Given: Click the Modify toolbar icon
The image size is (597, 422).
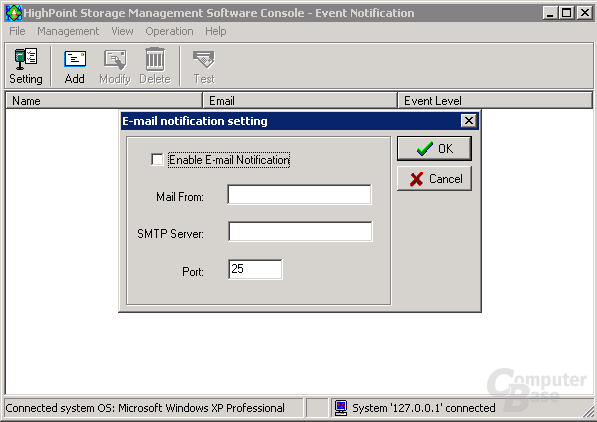Looking at the screenshot, I should pos(115,66).
